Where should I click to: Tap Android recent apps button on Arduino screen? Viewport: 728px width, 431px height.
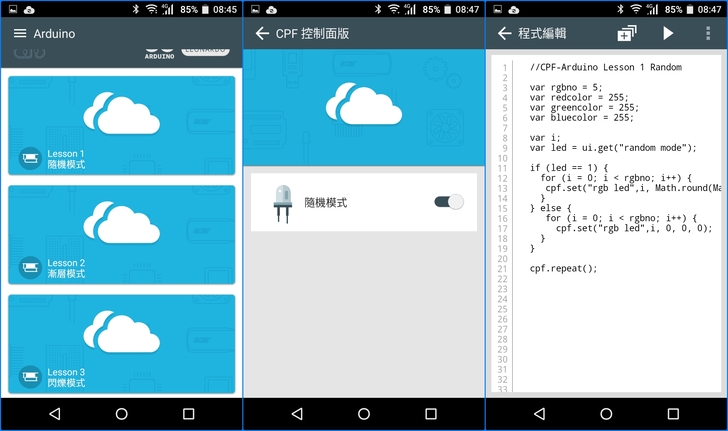(x=188, y=414)
